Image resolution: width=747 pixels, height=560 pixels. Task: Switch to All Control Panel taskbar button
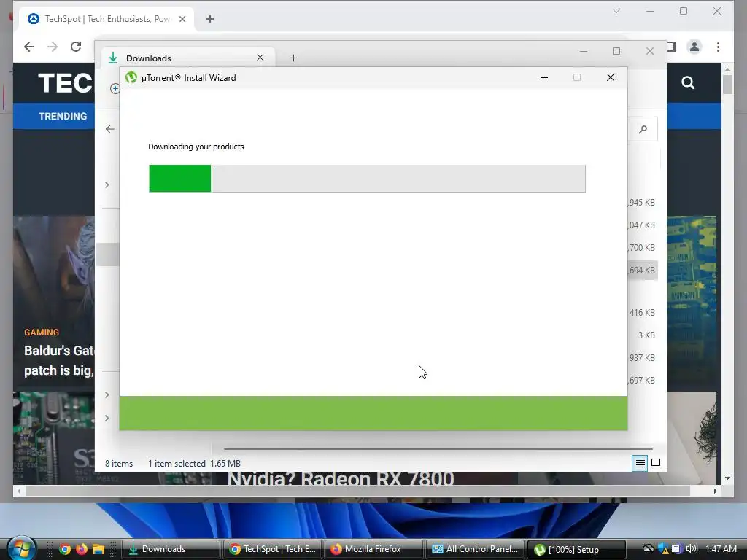click(x=476, y=549)
